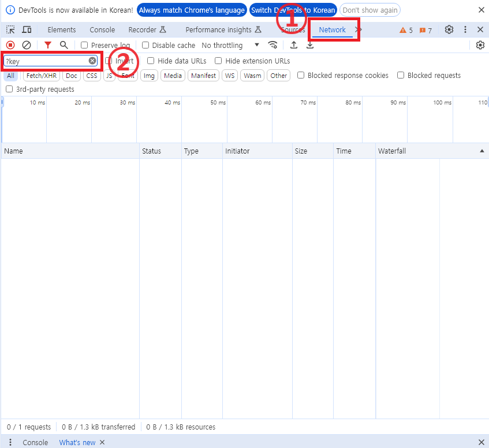
Task: Sort by Type column header
Action: 201,151
